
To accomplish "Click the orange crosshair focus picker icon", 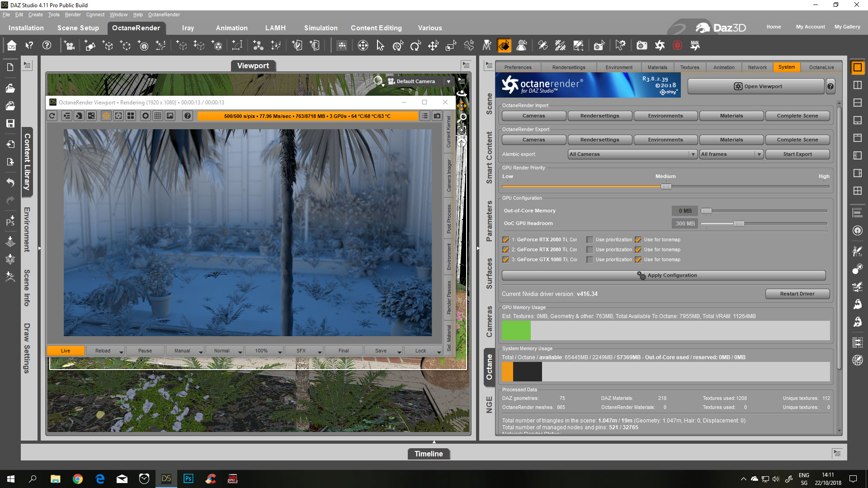I will tap(106, 116).
